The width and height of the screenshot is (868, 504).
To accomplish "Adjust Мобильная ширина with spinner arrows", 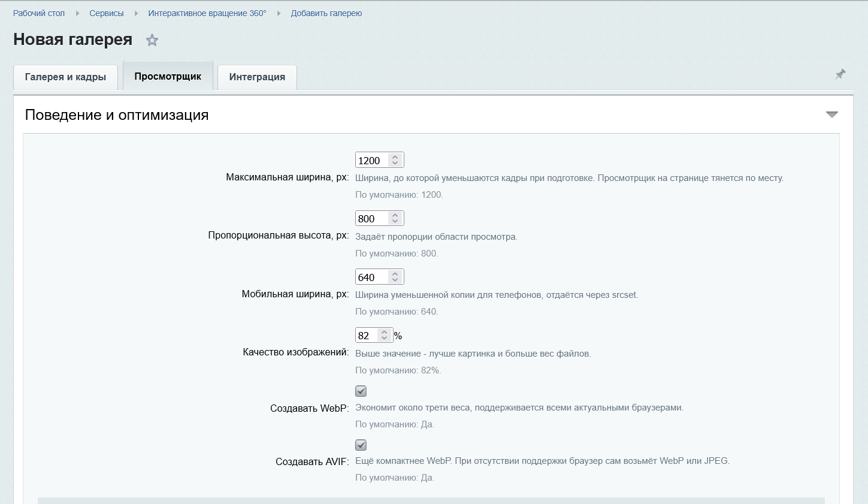I will coord(395,277).
